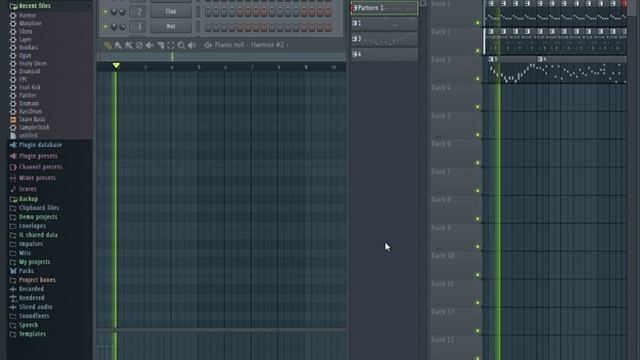Toggle mute dot on playlist Track 7
640x360 pixels.
click(x=478, y=191)
